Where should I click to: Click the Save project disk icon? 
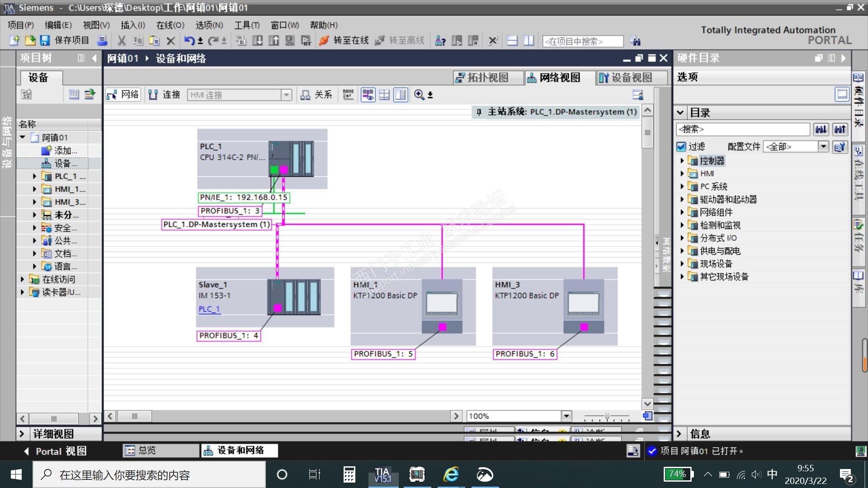(x=44, y=41)
